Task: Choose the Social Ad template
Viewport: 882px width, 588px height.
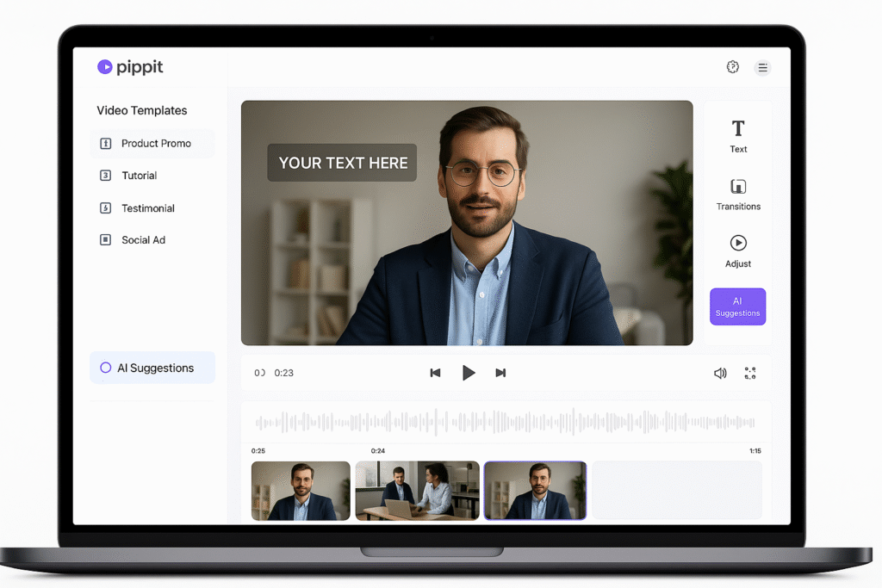Action: tap(142, 240)
